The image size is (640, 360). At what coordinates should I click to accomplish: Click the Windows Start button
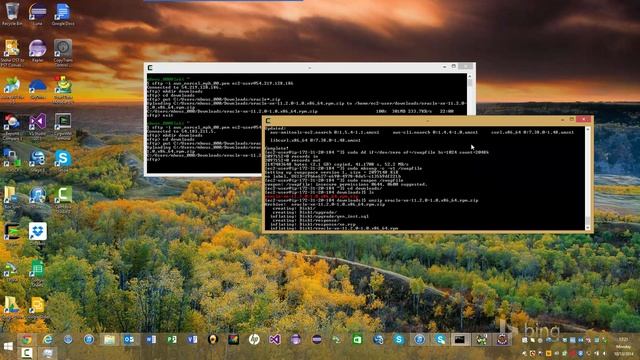8,347
